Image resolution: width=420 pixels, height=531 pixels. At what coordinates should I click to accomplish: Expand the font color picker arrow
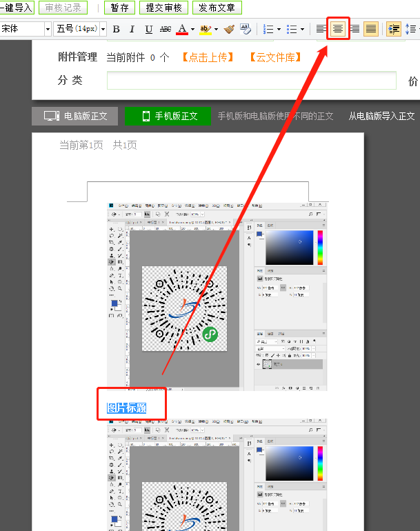coord(192,30)
